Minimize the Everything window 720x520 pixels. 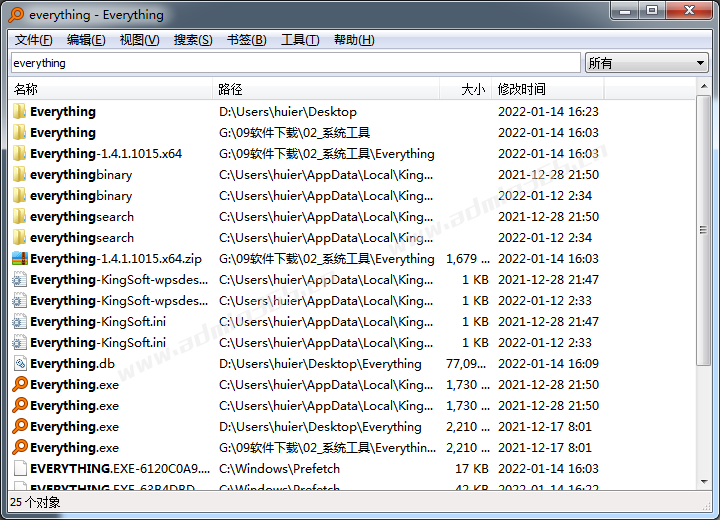625,11
